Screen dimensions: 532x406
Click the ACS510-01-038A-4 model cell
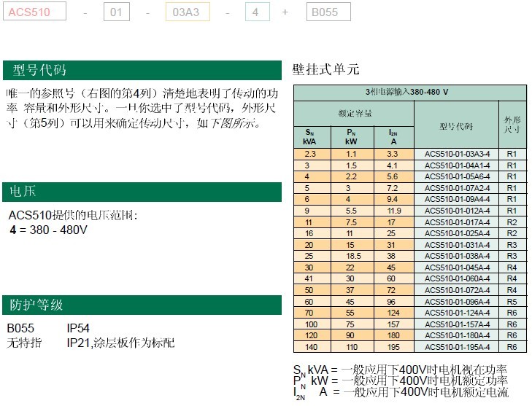(x=457, y=256)
